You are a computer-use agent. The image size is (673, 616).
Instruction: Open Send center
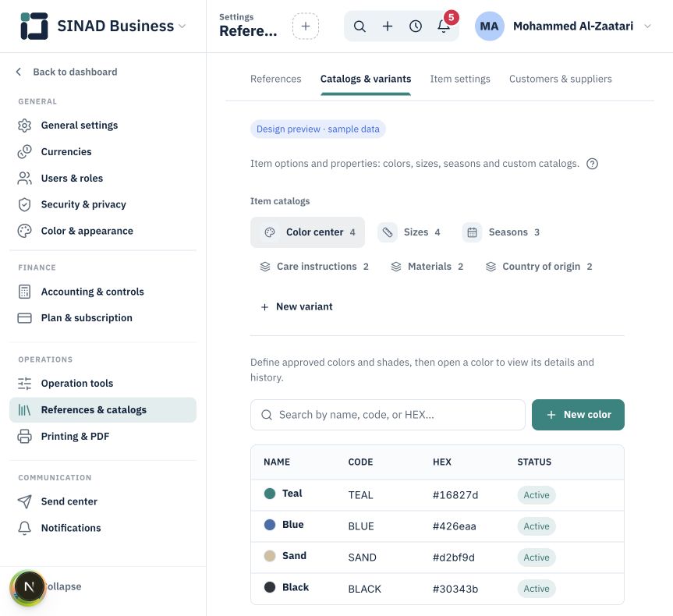coord(103,501)
